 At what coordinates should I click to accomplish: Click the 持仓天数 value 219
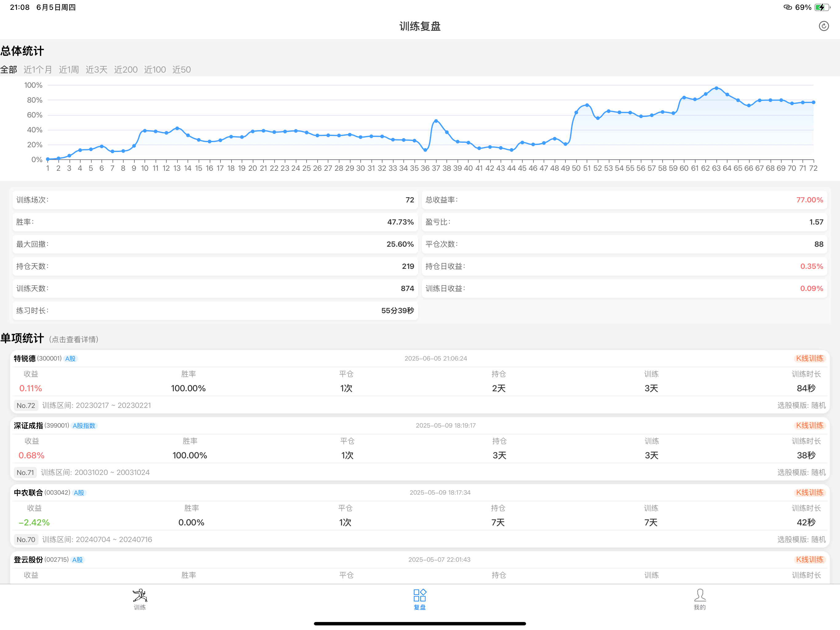point(408,266)
